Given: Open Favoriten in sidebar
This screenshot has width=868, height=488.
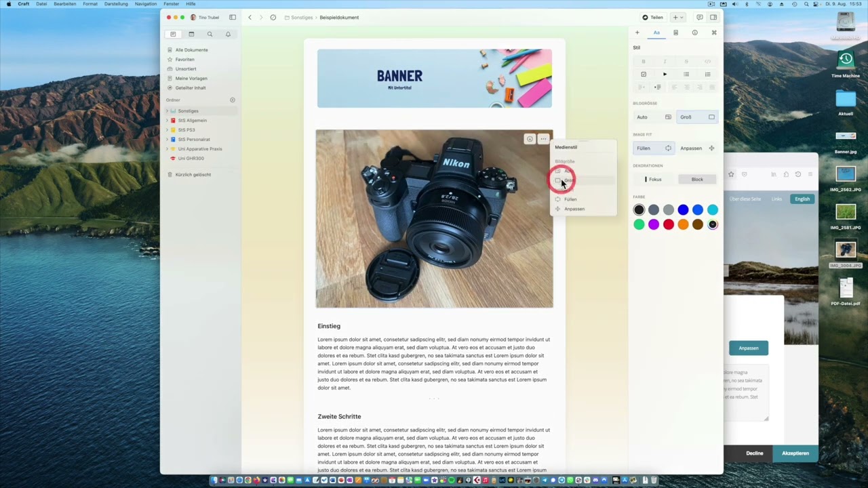Looking at the screenshot, I should pyautogui.click(x=184, y=59).
